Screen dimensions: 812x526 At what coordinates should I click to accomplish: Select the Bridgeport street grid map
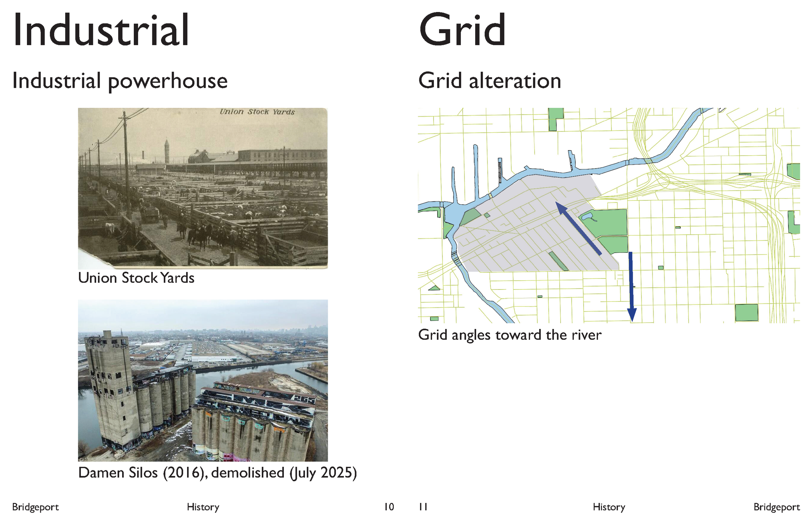(609, 215)
